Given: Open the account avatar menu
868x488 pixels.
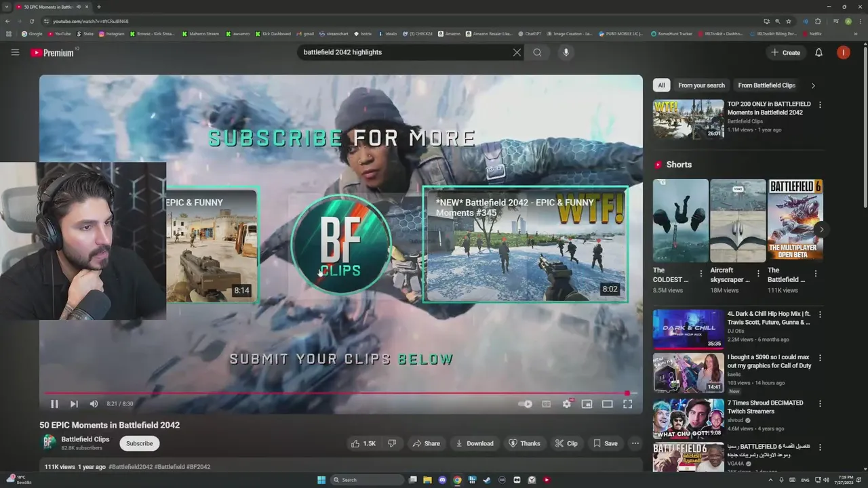Looking at the screenshot, I should coord(843,52).
